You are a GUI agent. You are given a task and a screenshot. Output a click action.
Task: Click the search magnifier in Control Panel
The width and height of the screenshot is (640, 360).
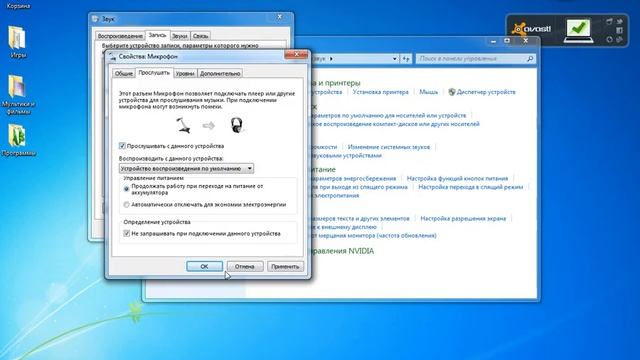[530, 59]
